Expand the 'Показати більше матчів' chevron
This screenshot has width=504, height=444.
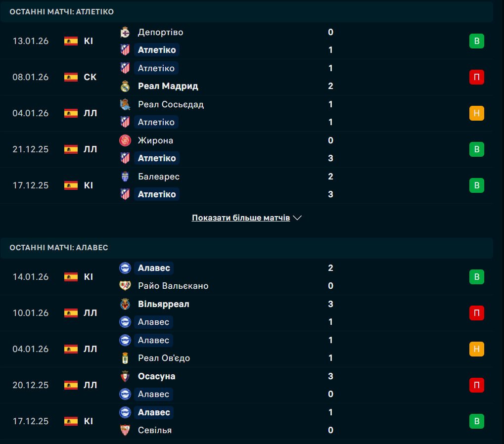(x=297, y=218)
